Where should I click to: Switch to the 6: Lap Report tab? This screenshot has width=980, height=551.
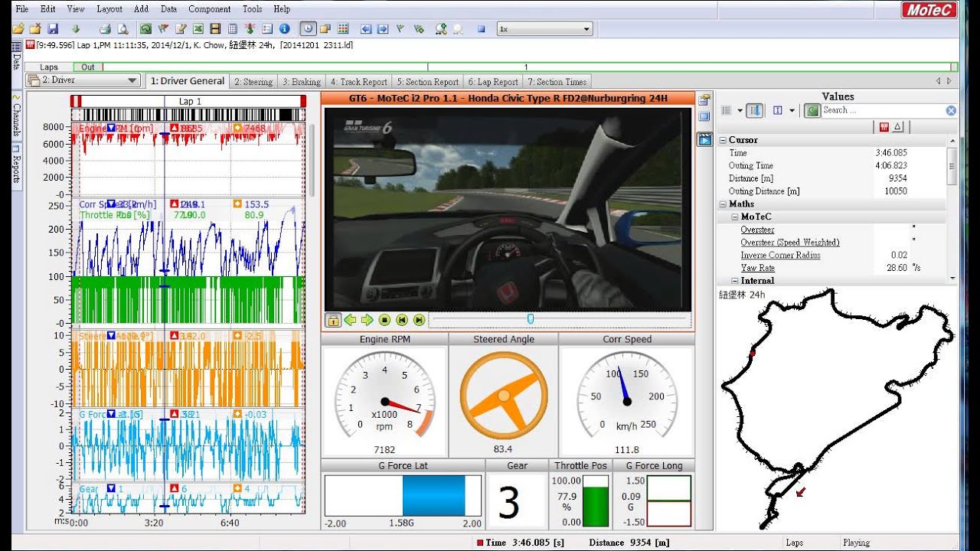[492, 82]
